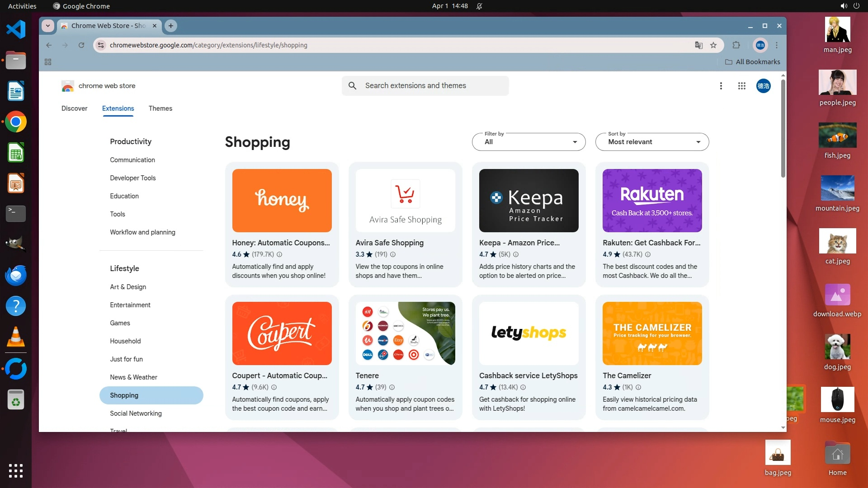Go to the Discover tab
The image size is (868, 488).
point(74,108)
